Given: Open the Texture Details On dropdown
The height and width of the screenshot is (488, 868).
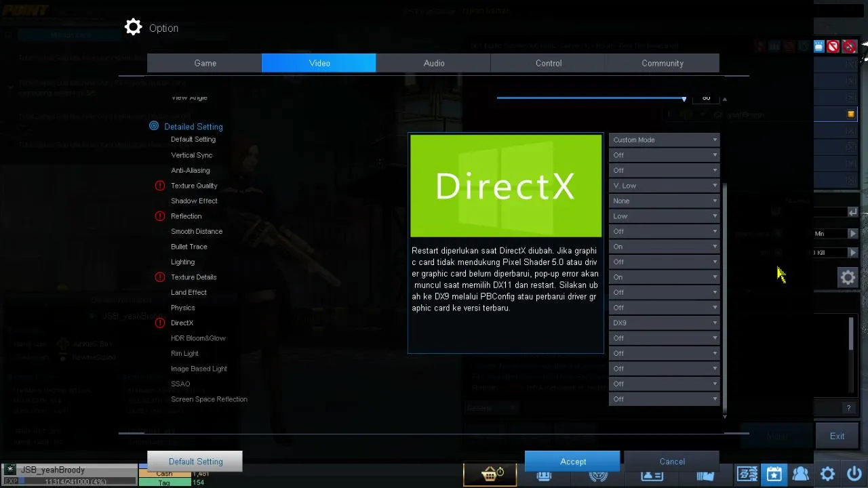Looking at the screenshot, I should coord(664,277).
